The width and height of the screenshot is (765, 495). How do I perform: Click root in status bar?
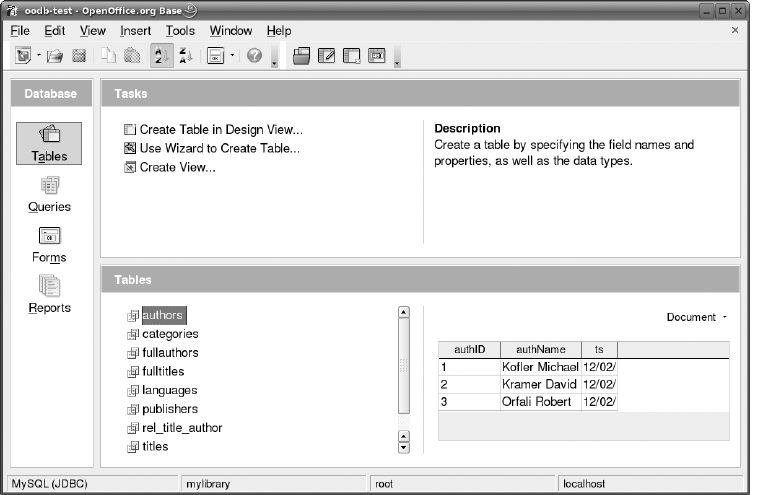coord(463,484)
